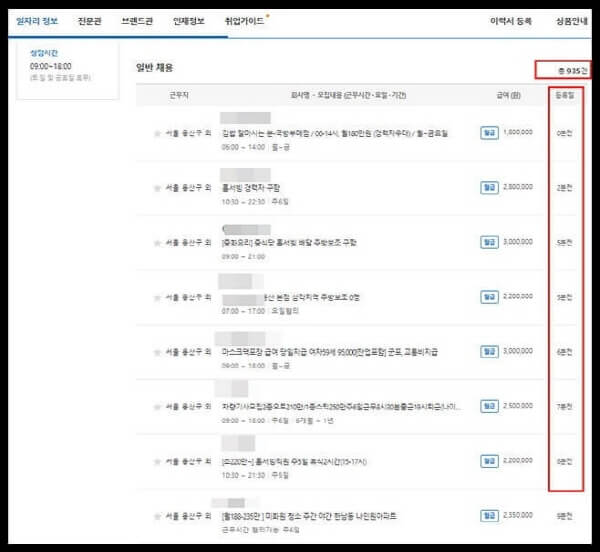Click the 09:00~18:00 consultation hours text
The width and height of the screenshot is (600, 552).
pyautogui.click(x=51, y=66)
